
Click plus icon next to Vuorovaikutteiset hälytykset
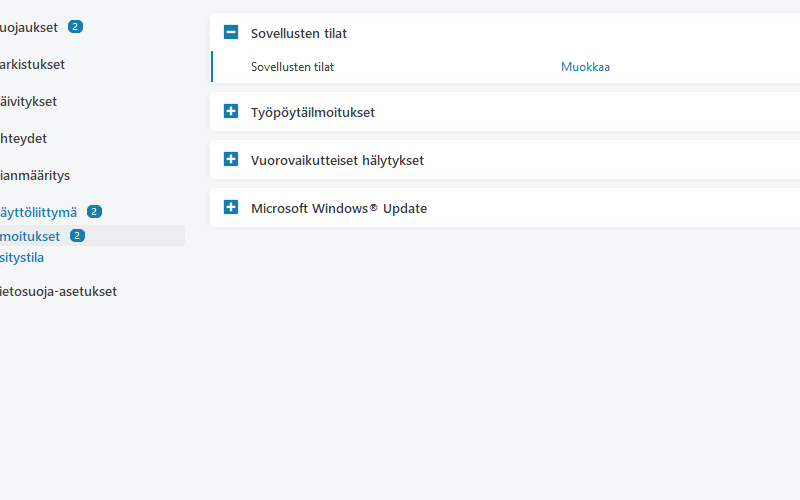[231, 160]
